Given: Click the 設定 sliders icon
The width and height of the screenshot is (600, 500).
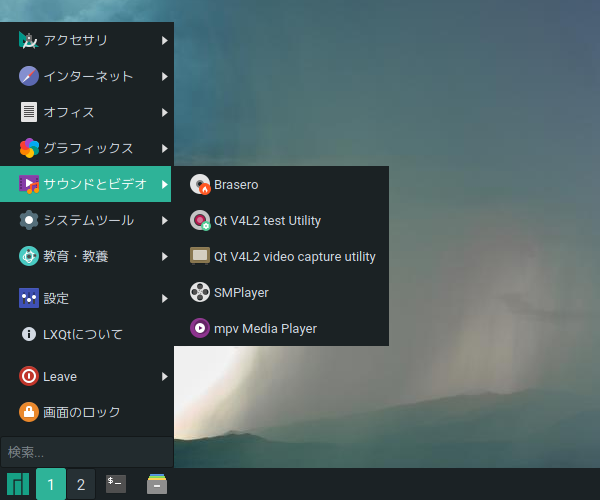Looking at the screenshot, I should pyautogui.click(x=29, y=298).
